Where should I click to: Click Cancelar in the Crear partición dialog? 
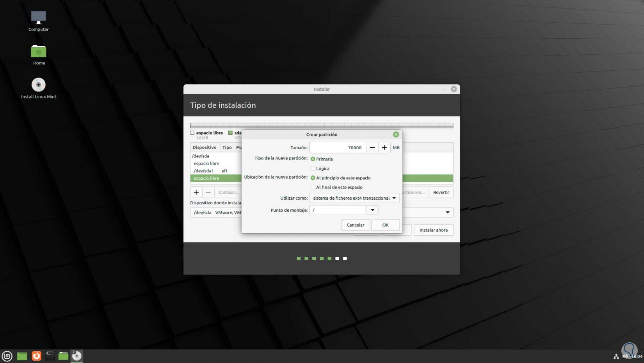tap(355, 225)
